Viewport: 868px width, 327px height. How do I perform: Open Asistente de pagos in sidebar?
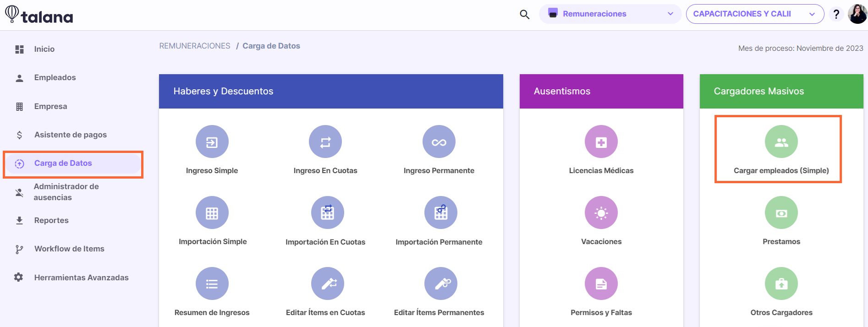71,135
